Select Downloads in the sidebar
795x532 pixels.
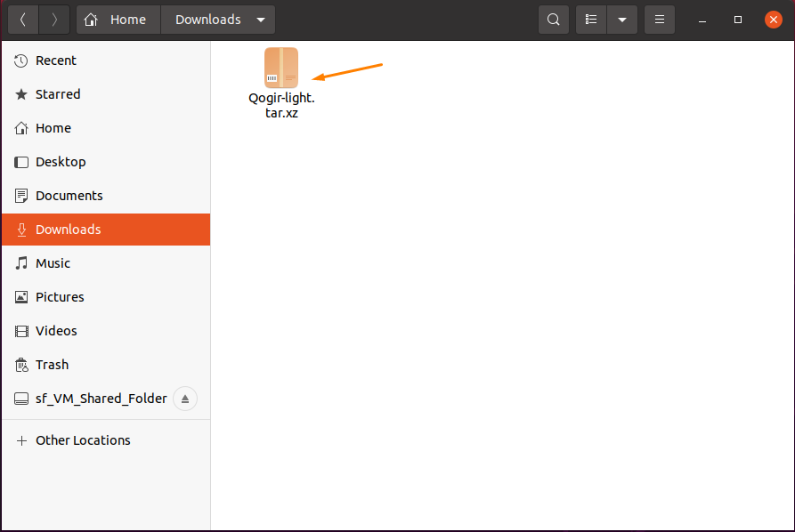(x=106, y=230)
